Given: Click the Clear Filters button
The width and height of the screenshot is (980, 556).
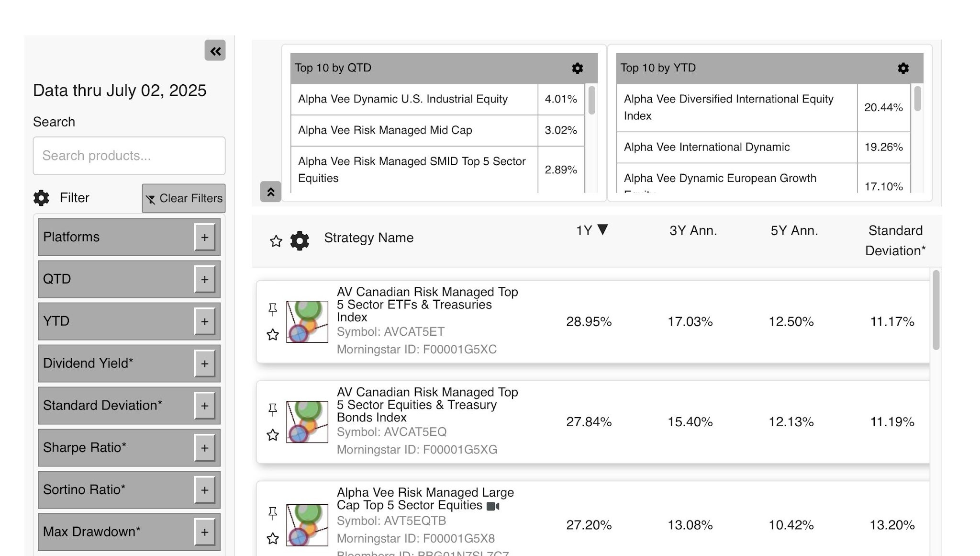Looking at the screenshot, I should [x=184, y=198].
